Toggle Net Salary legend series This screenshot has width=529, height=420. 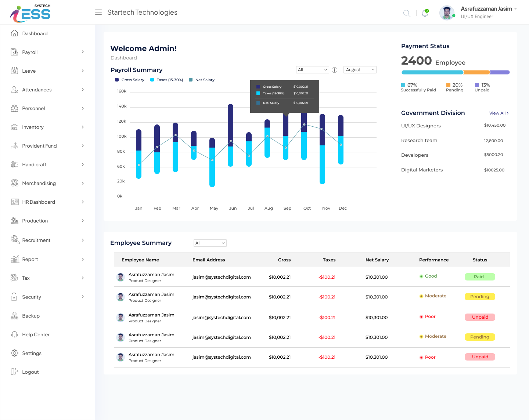coord(202,80)
